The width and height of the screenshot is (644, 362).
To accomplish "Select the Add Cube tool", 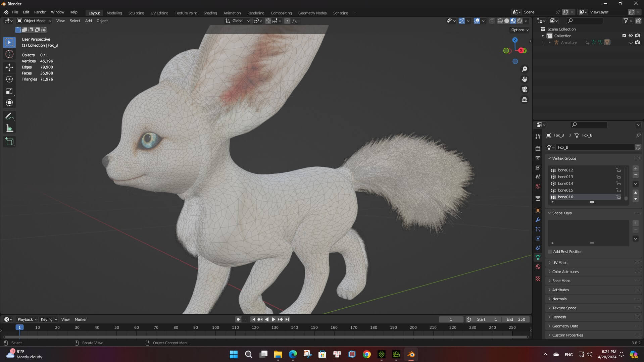I will click(9, 142).
